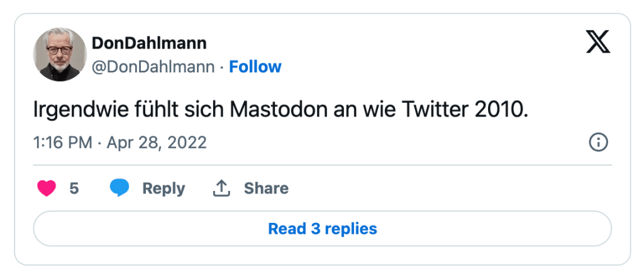Image resolution: width=644 pixels, height=274 pixels.
Task: Click the DonDahlmann display name
Action: tap(149, 43)
